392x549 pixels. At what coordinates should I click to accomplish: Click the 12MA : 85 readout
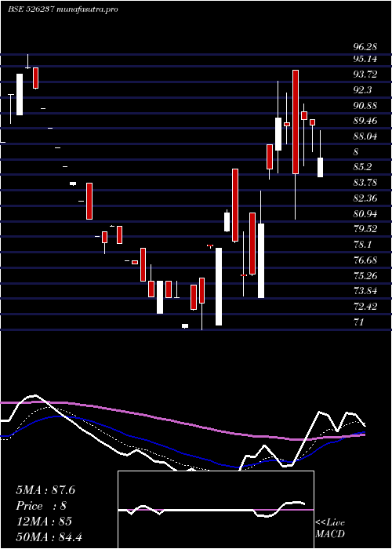point(44,522)
